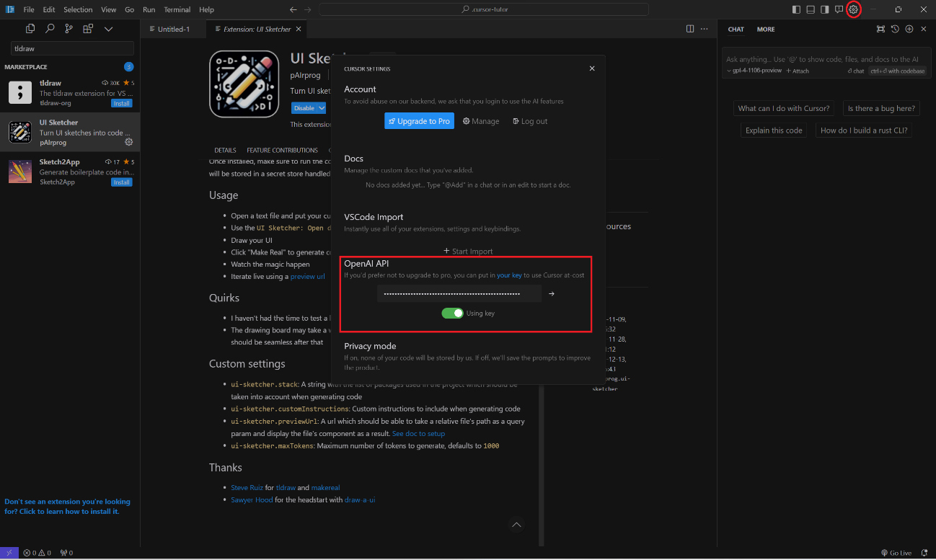
Task: Open the feedback icon in title bar
Action: point(839,9)
